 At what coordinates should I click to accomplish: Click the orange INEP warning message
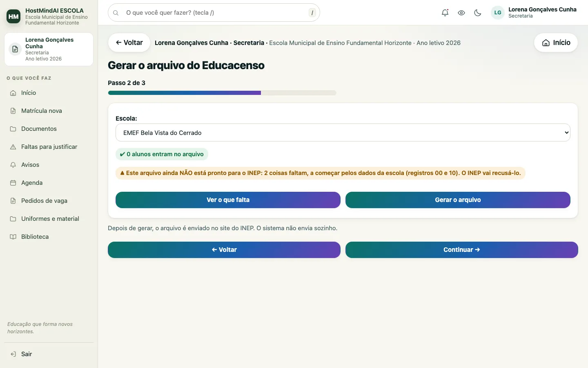[x=321, y=173]
